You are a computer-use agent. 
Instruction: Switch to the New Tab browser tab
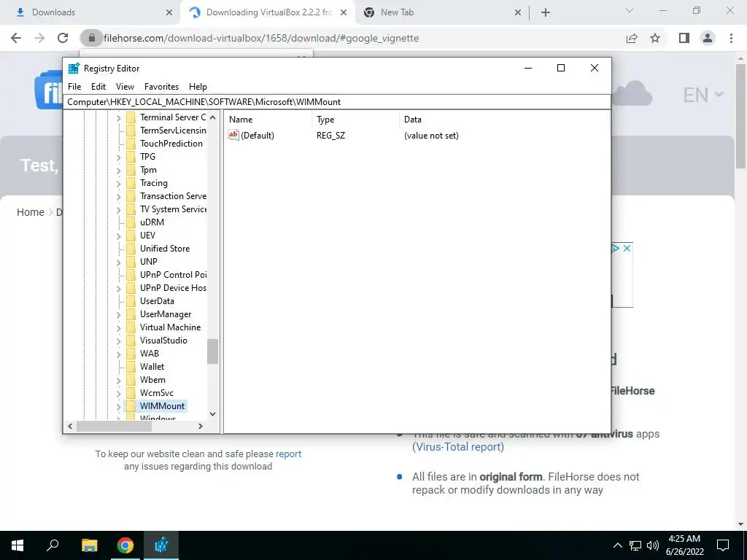[443, 12]
